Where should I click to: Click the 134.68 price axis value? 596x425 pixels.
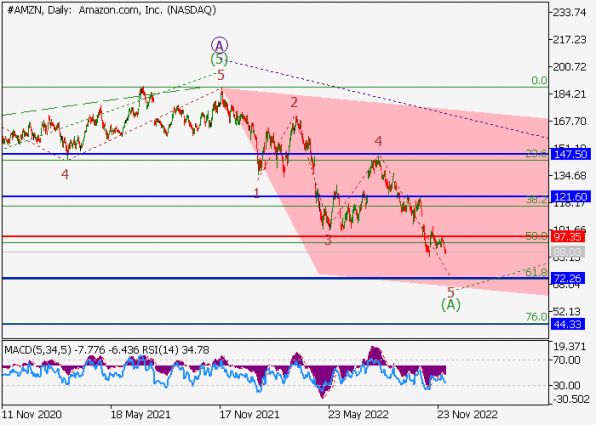[x=569, y=176]
